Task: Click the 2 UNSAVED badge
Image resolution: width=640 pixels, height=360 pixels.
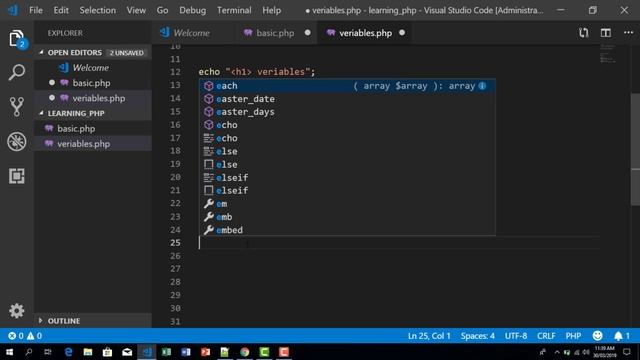Action: 127,53
